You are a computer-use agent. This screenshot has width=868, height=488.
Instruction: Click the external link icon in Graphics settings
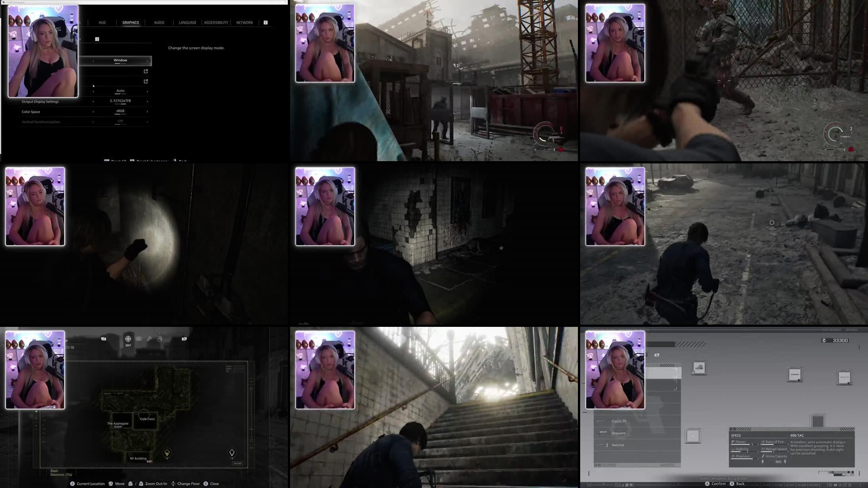click(145, 71)
